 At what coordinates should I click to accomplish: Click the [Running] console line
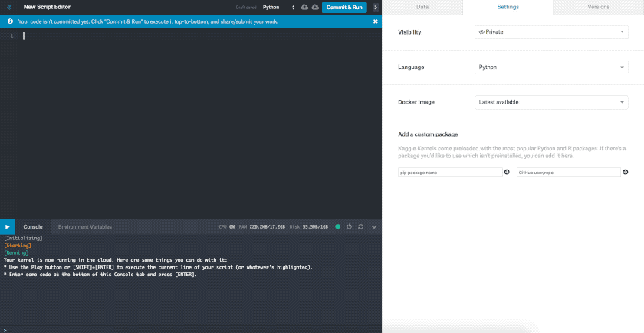coord(16,253)
